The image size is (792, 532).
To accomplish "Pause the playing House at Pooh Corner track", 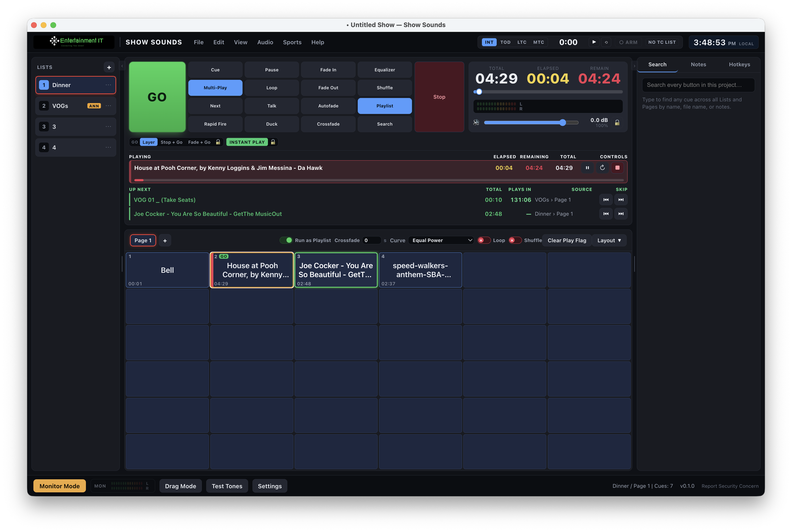I will tap(587, 168).
